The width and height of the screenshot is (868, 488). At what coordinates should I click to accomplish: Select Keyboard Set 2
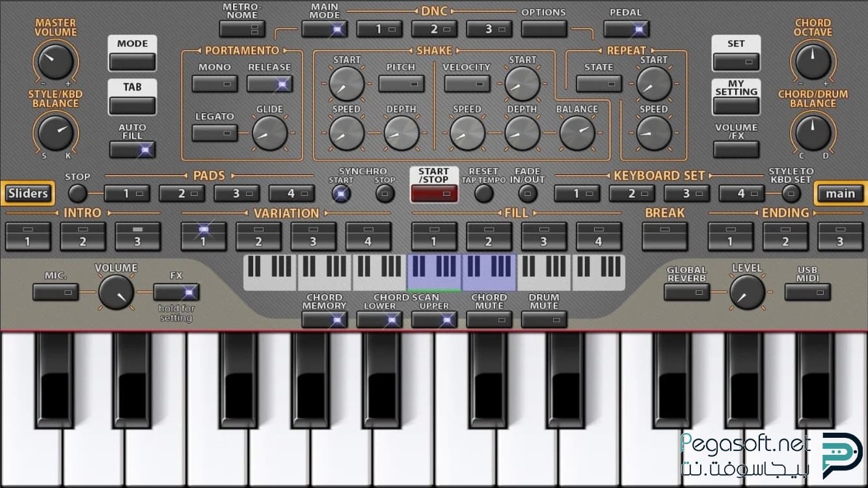[632, 193]
